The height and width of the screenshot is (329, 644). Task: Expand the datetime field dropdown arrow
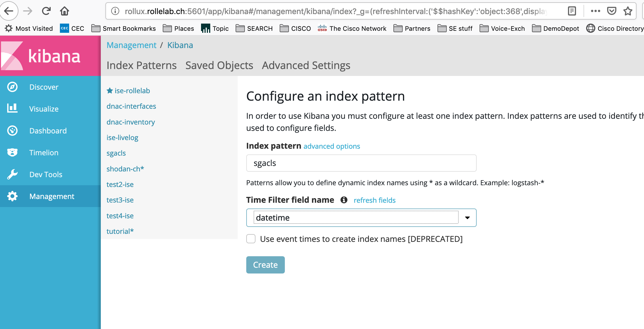[x=467, y=218]
